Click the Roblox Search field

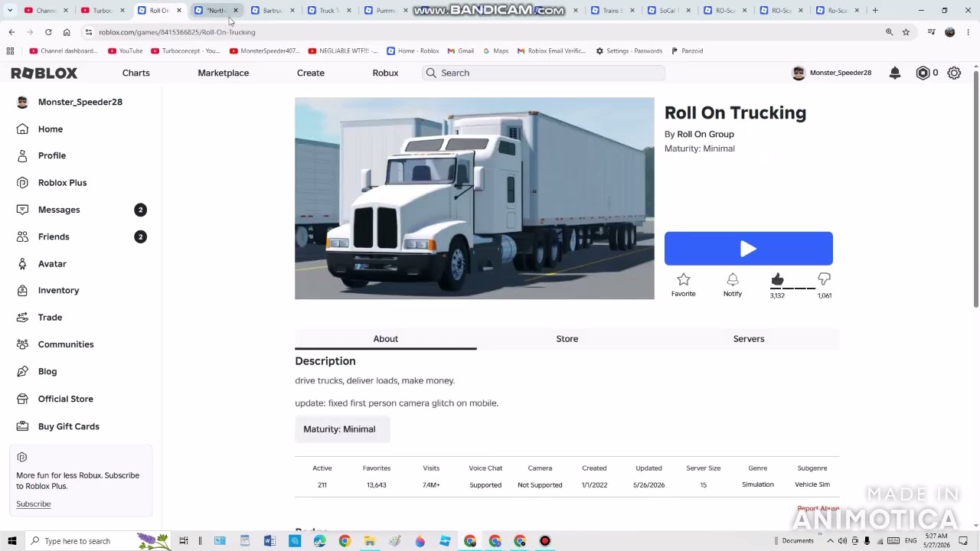point(543,73)
